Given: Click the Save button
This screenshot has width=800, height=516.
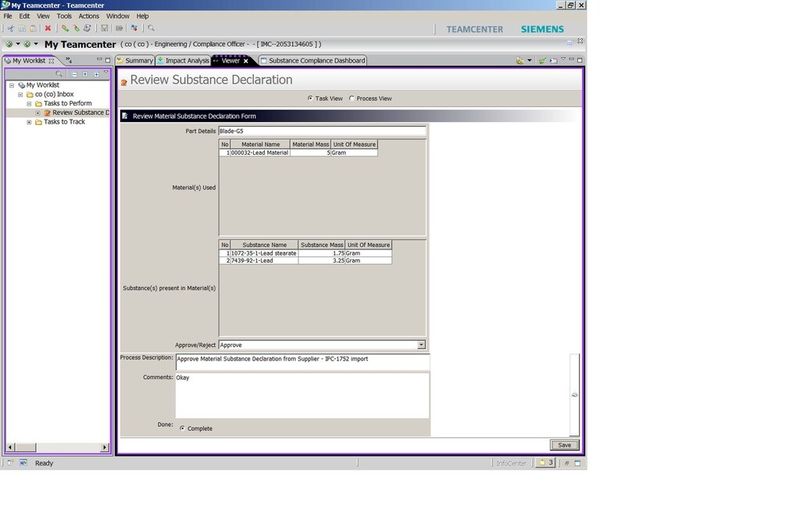Looking at the screenshot, I should tap(564, 445).
